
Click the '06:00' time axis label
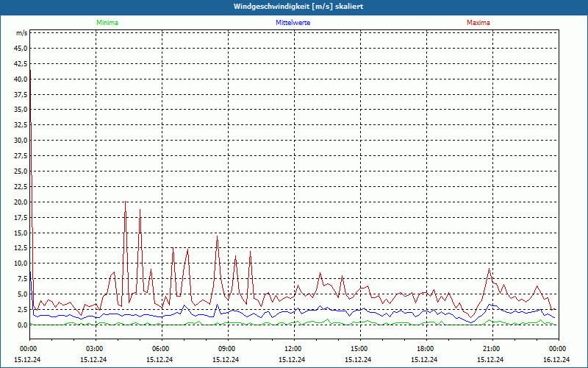[162, 349]
